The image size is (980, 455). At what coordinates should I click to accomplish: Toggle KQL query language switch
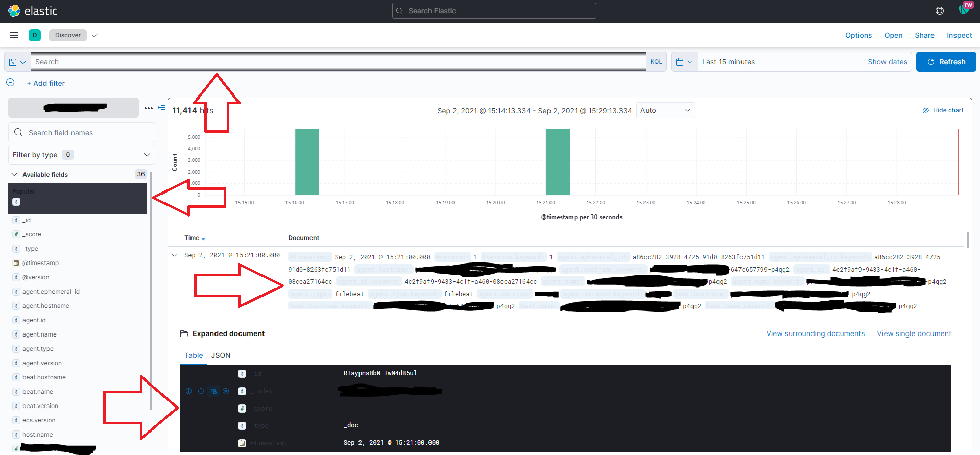tap(656, 62)
